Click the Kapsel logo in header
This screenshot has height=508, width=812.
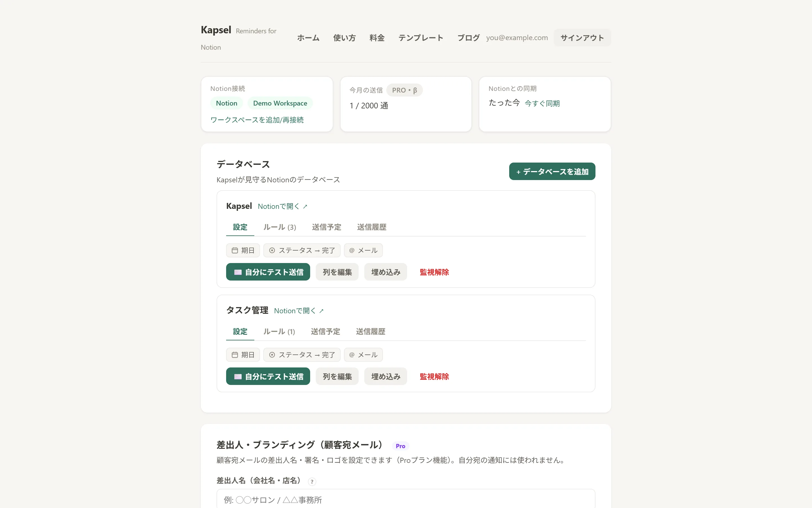click(x=216, y=30)
